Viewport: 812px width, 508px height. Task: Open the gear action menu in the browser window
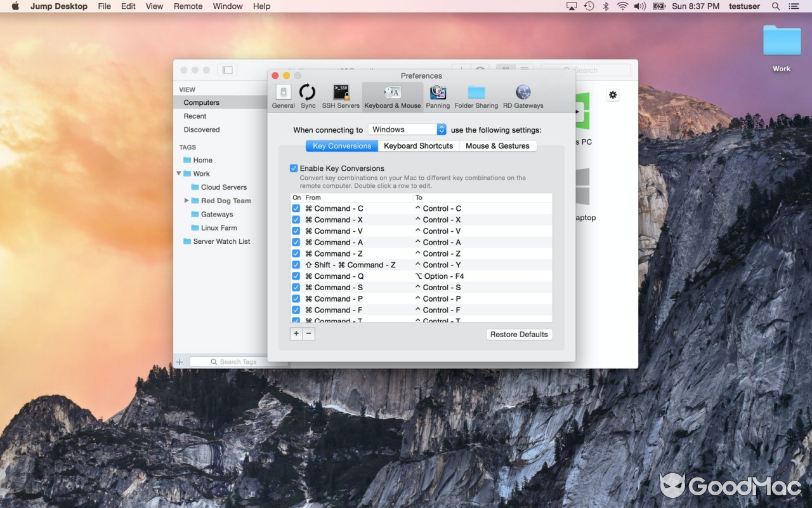point(612,94)
